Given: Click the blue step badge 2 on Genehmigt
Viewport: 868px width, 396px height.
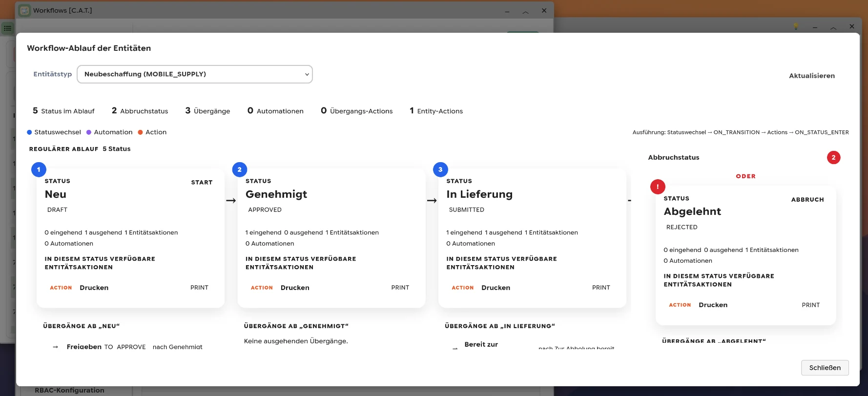Looking at the screenshot, I should pos(239,169).
